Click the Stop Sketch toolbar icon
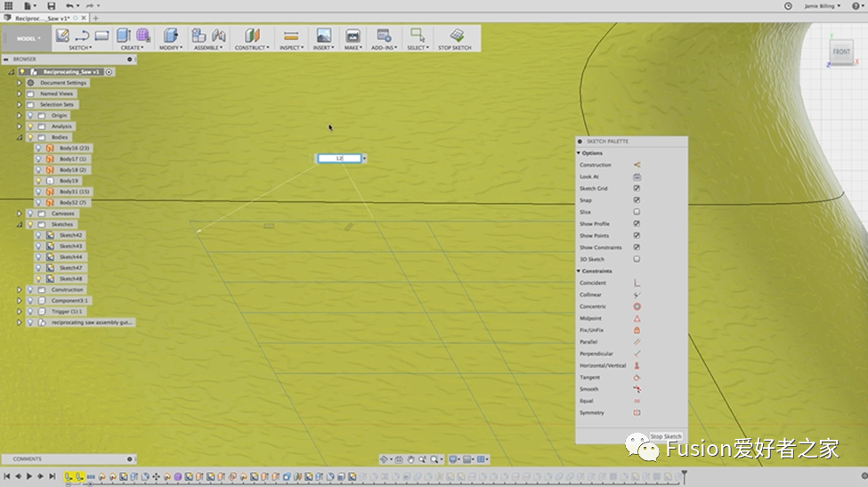Screen dimensions: 868x487 click(x=456, y=36)
